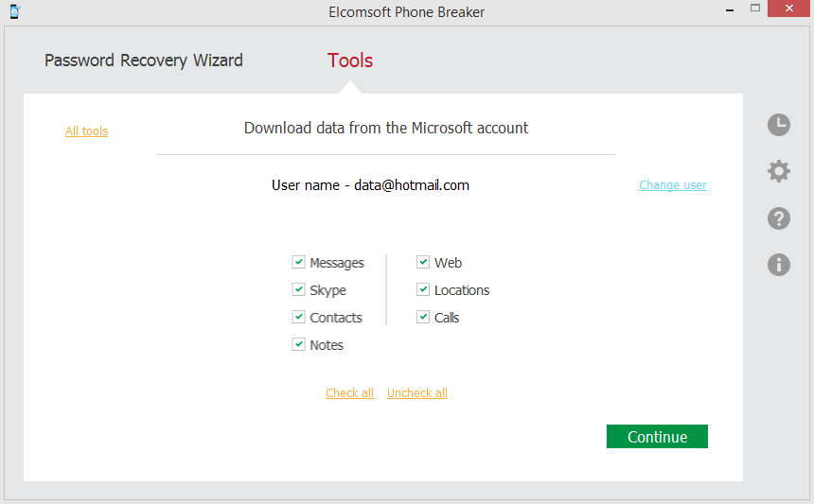Disable the Contacts checkbox
814x504 pixels.
tap(299, 317)
